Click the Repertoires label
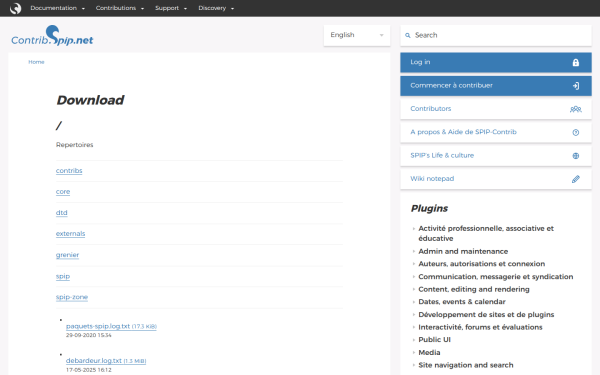Screen dimensions: 600x375 pyautogui.click(x=75, y=145)
